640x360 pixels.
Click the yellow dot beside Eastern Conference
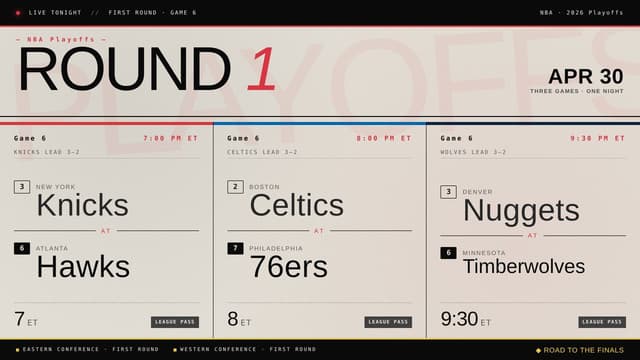pos(18,350)
